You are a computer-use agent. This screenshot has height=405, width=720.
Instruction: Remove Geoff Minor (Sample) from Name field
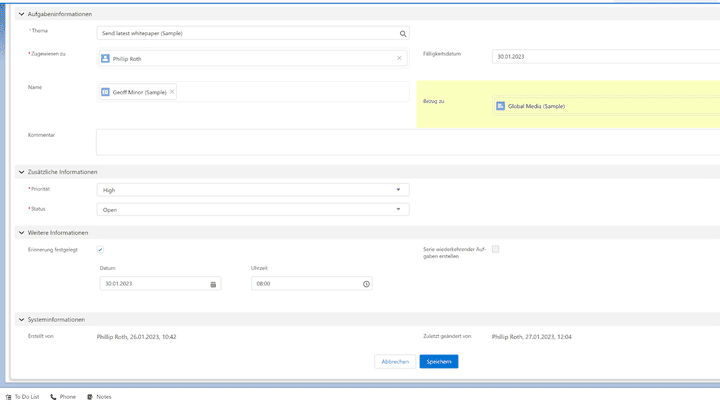[172, 92]
